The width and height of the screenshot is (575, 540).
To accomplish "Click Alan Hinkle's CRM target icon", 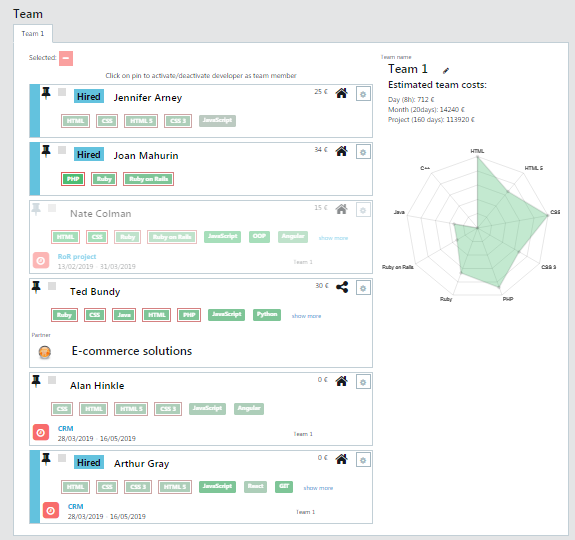I will coord(41,433).
